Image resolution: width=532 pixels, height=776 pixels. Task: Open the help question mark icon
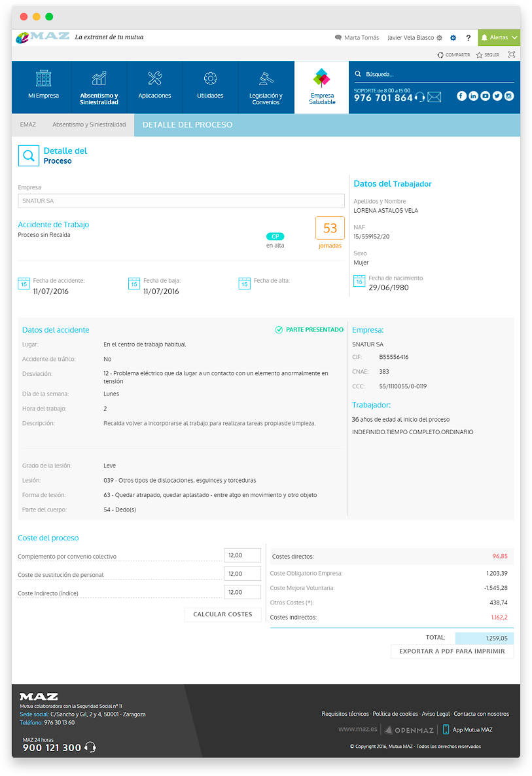pos(468,38)
